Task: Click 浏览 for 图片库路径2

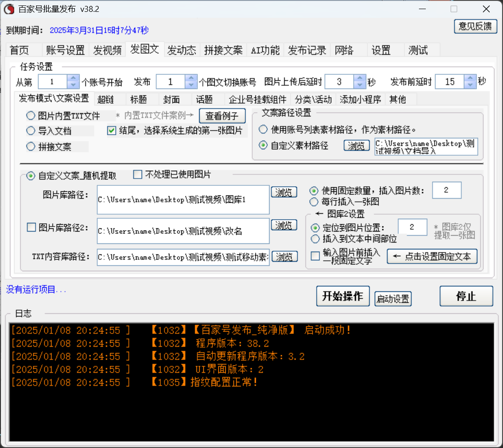Action: [284, 225]
